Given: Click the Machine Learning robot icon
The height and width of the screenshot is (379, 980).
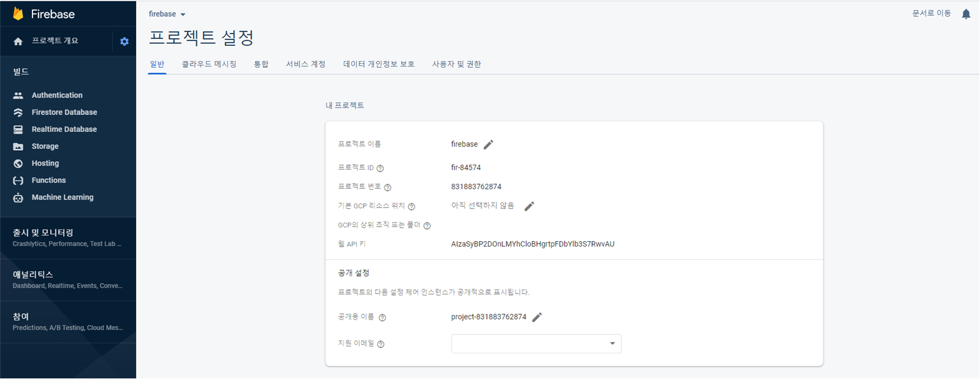Looking at the screenshot, I should 18,198.
